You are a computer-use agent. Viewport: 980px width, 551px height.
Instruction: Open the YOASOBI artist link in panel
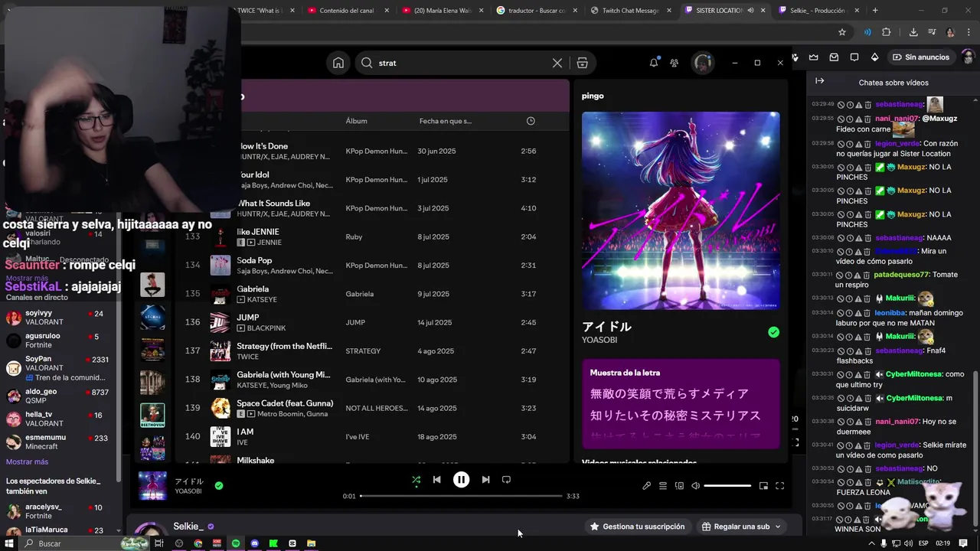(x=599, y=340)
